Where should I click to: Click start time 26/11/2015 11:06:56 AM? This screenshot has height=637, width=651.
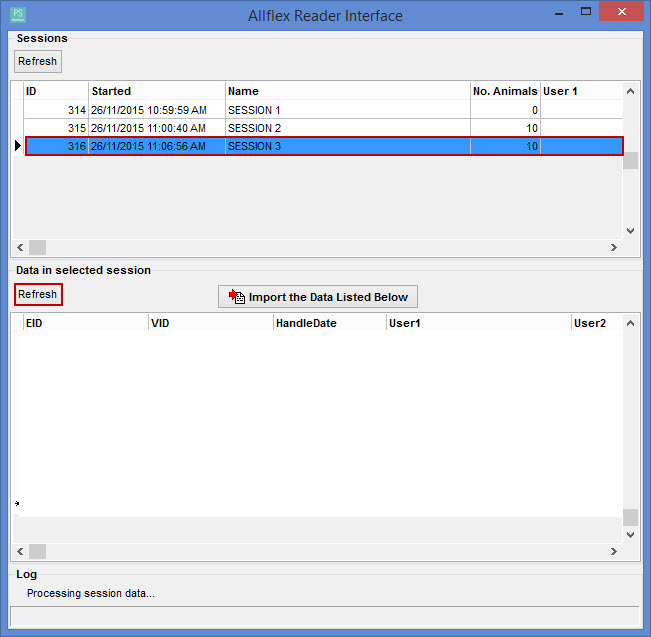148,146
